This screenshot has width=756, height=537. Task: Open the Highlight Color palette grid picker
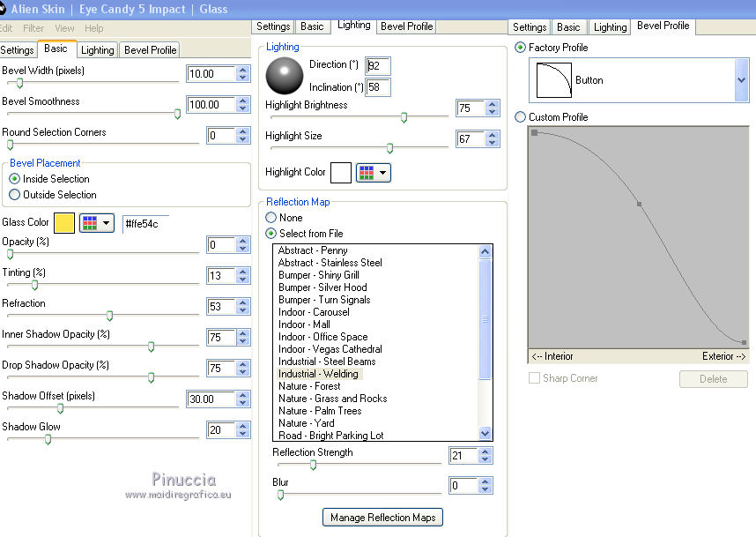point(373,173)
